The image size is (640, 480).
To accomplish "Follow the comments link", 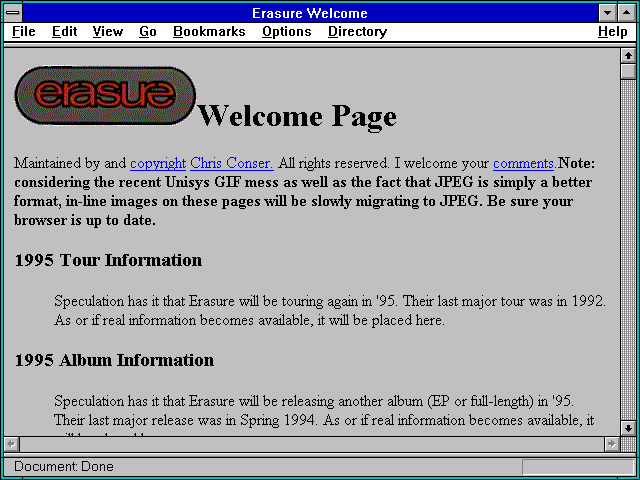I will coord(523,163).
